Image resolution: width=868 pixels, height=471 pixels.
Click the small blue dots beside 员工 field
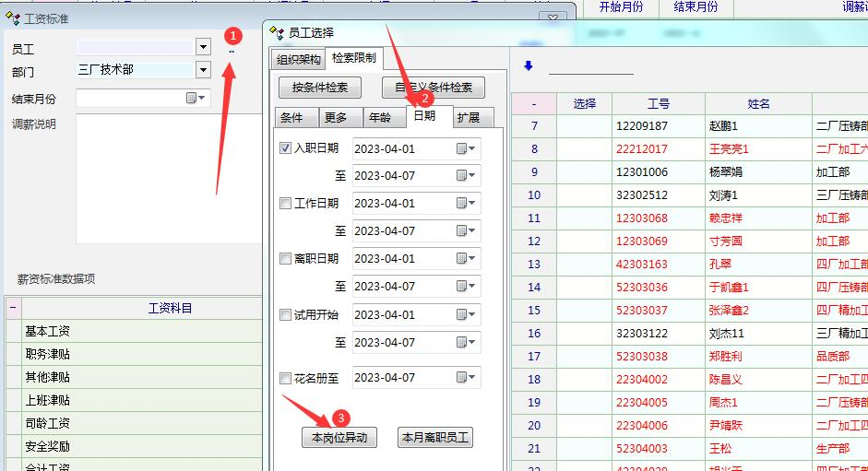click(x=232, y=52)
